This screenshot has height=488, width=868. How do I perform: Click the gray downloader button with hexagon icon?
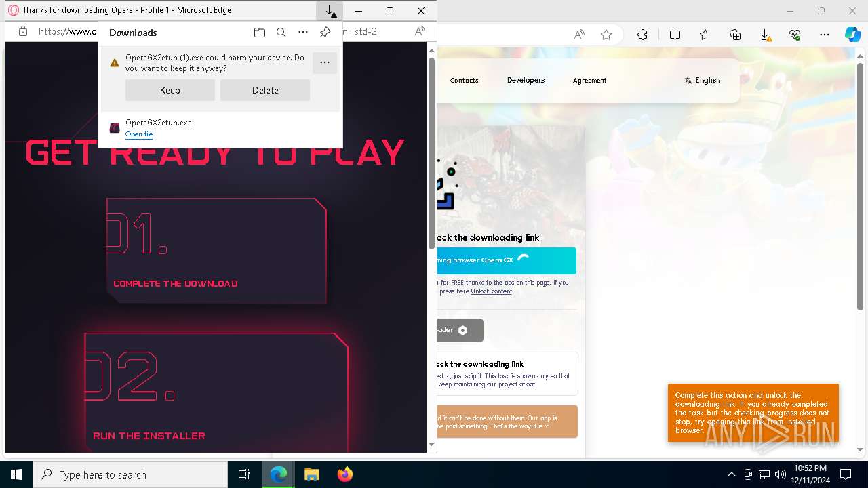tap(460, 330)
